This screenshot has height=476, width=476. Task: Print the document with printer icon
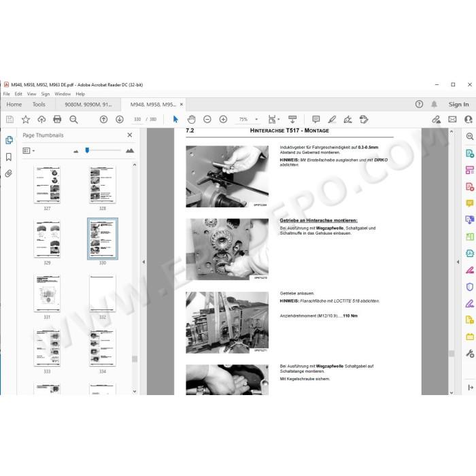(57, 119)
